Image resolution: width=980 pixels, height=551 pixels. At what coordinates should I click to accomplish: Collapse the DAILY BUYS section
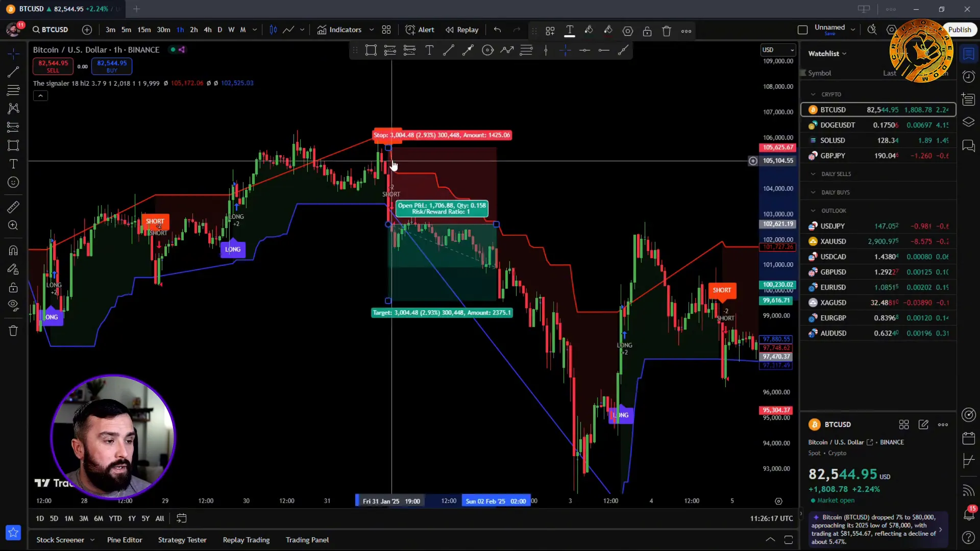(813, 192)
